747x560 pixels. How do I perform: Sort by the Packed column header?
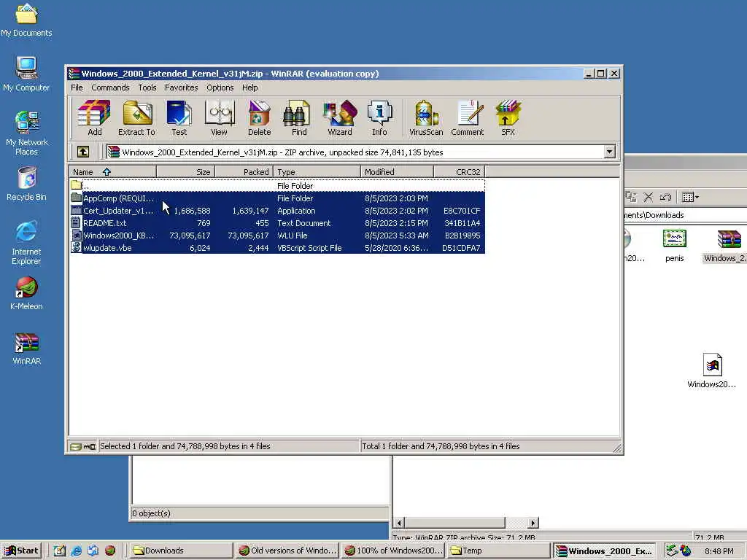tap(244, 172)
